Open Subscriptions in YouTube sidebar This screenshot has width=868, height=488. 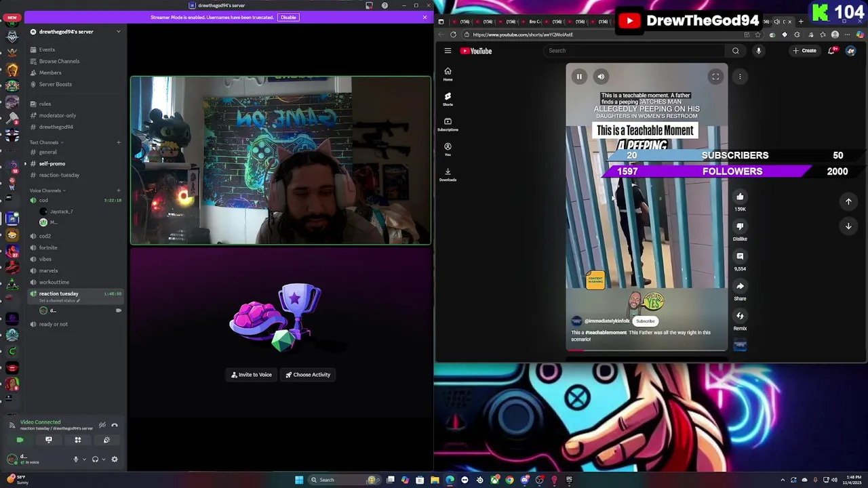pyautogui.click(x=448, y=124)
